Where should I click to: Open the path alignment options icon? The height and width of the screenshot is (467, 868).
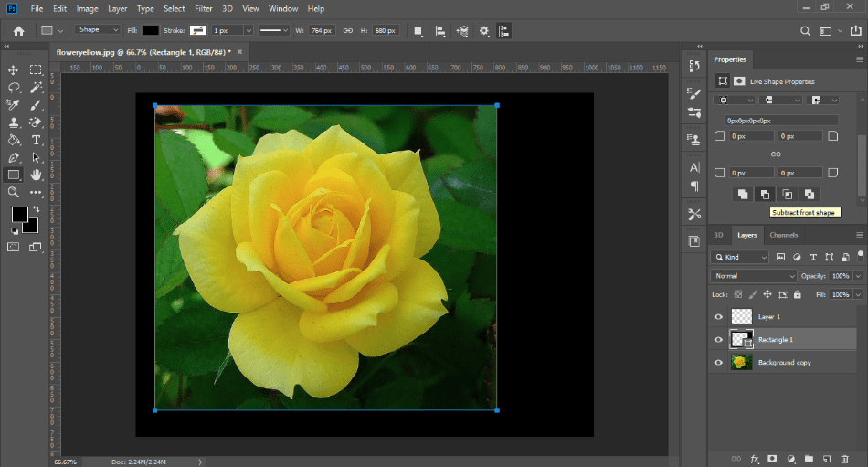tap(440, 31)
